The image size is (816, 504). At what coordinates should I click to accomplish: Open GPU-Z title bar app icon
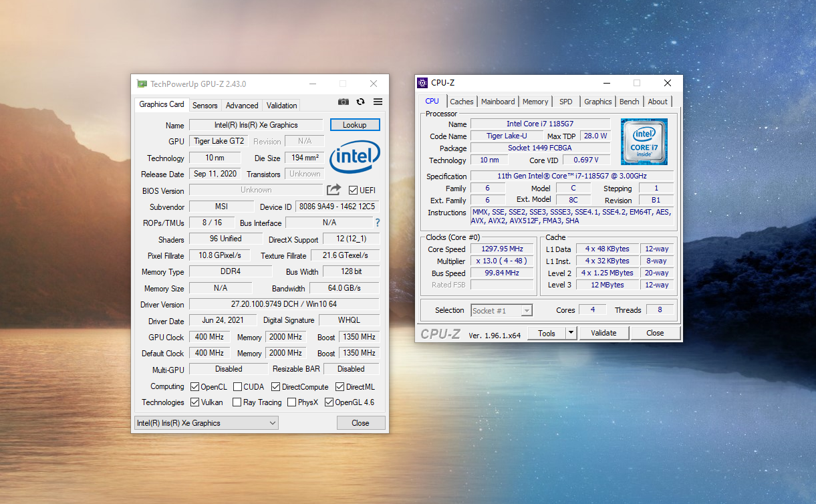142,84
